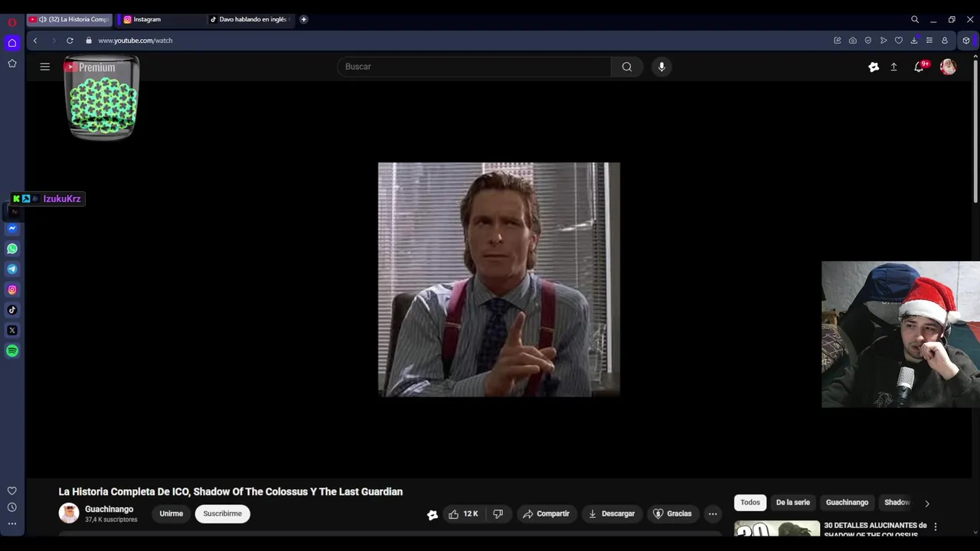The height and width of the screenshot is (551, 980).
Task: Open more video actions three dots
Action: (713, 514)
